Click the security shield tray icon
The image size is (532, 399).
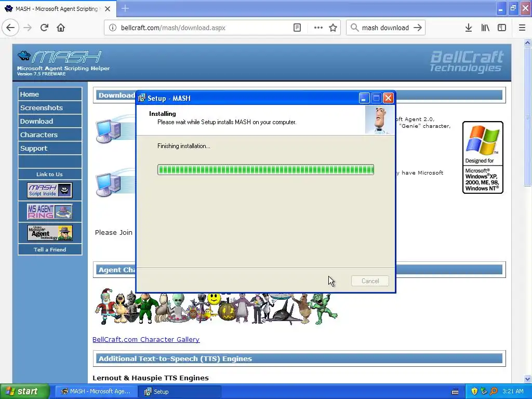(x=474, y=392)
